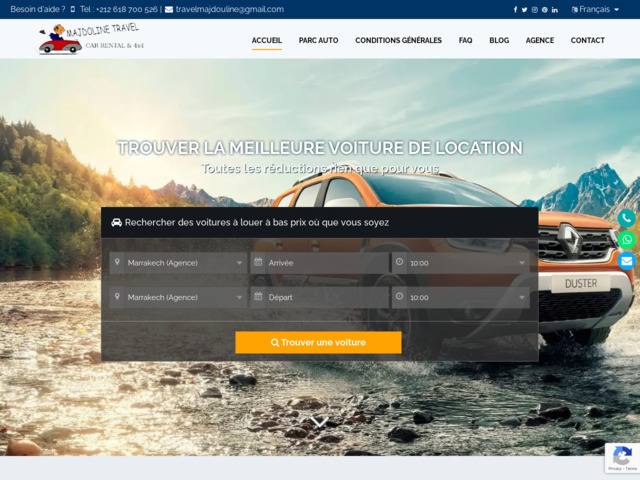This screenshot has width=640, height=480.
Task: Open the Instagram social icon
Action: 534,10
